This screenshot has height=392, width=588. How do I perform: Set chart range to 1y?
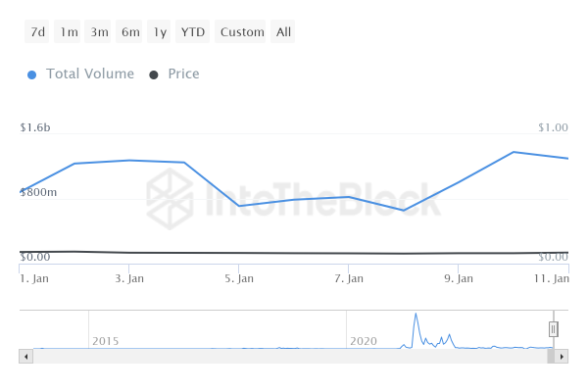(160, 32)
